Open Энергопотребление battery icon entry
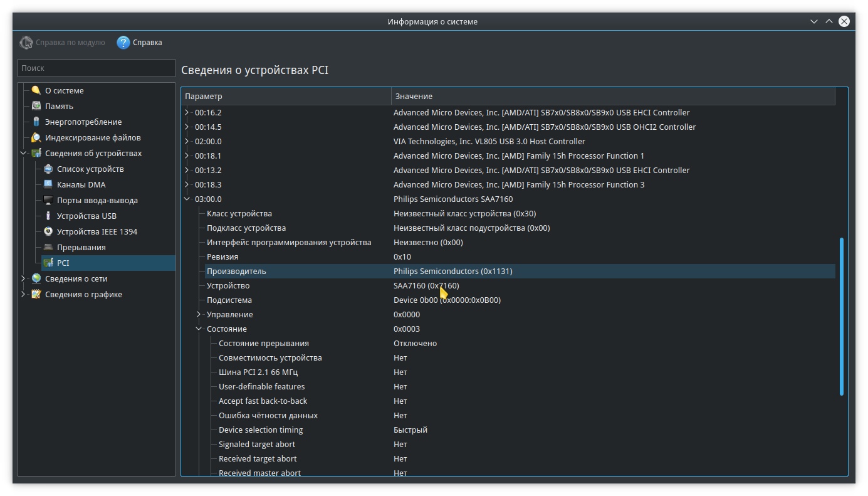 (36, 122)
